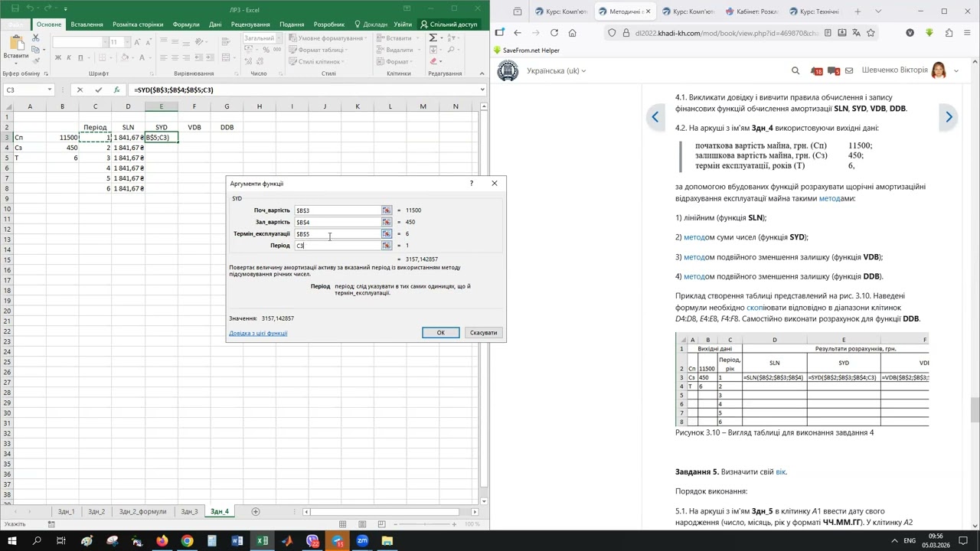Expand the formula bar
Screen dimensions: 980x551
click(x=483, y=90)
